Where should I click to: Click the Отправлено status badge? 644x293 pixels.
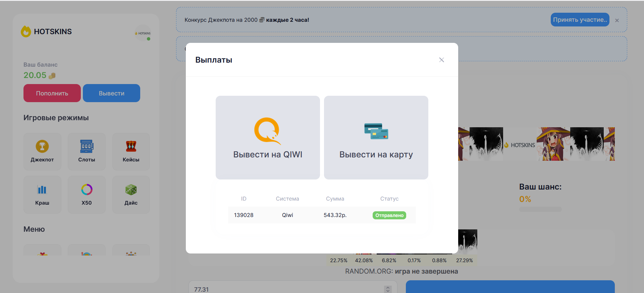tap(389, 215)
